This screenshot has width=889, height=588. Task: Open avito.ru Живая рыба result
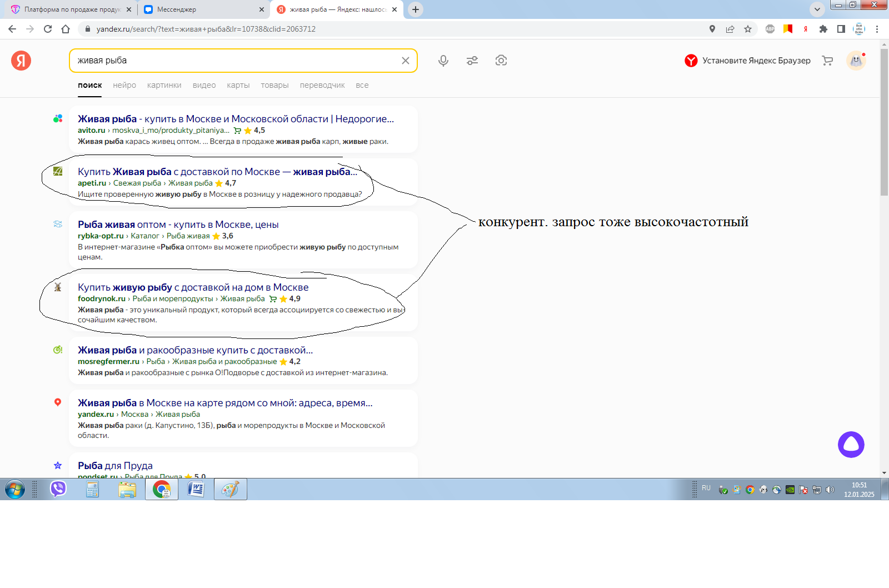pyautogui.click(x=236, y=118)
